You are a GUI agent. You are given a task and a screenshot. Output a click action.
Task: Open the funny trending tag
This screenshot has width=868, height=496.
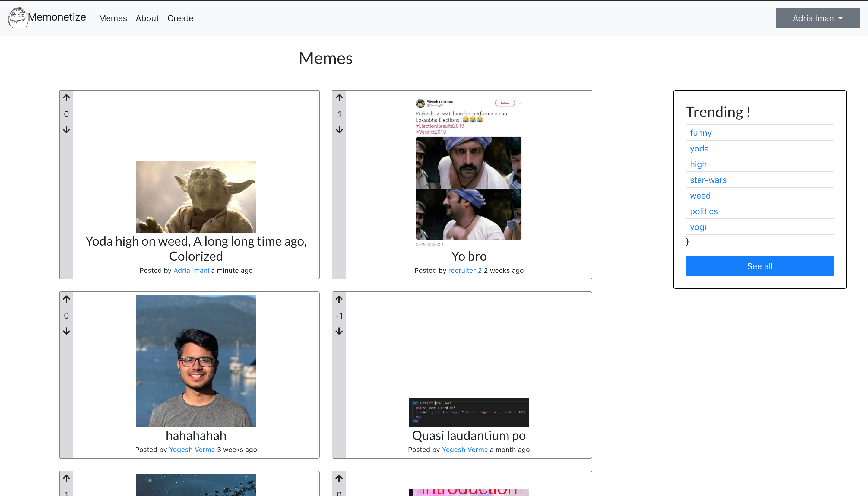coord(700,133)
